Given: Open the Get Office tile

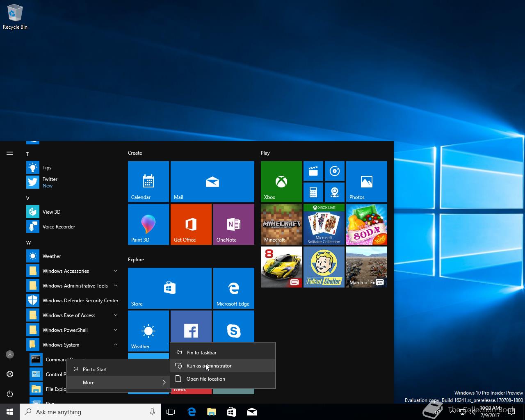Looking at the screenshot, I should coord(191,224).
